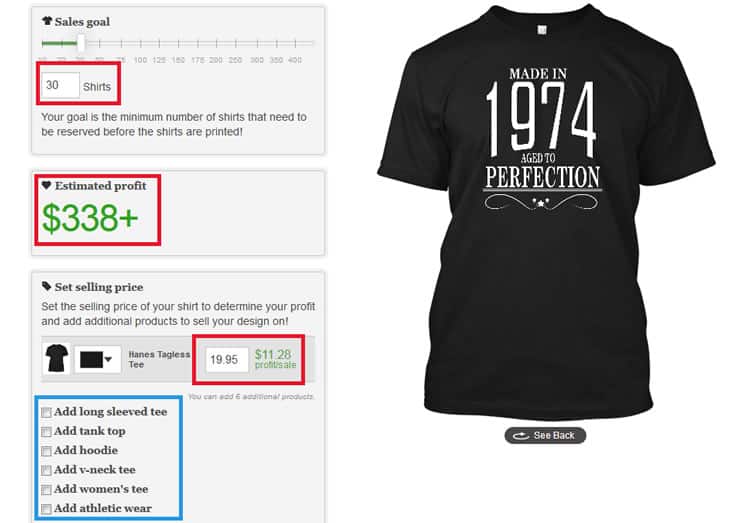Click the sales goal slider handle
750x523 pixels.
[81, 43]
